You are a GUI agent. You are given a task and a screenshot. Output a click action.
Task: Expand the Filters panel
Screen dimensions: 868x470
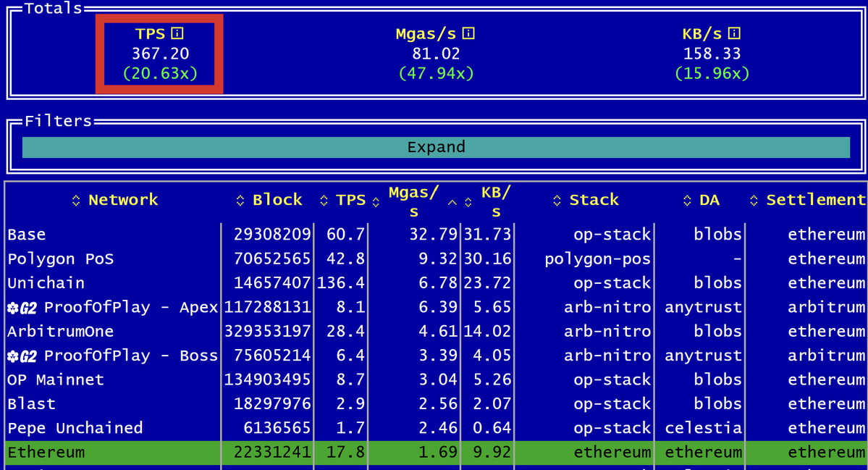[x=436, y=147]
